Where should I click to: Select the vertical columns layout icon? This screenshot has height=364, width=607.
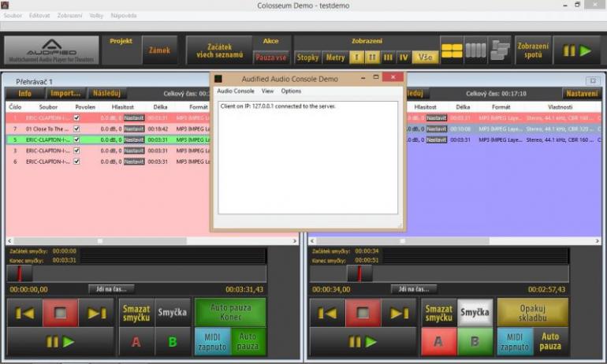(x=475, y=50)
